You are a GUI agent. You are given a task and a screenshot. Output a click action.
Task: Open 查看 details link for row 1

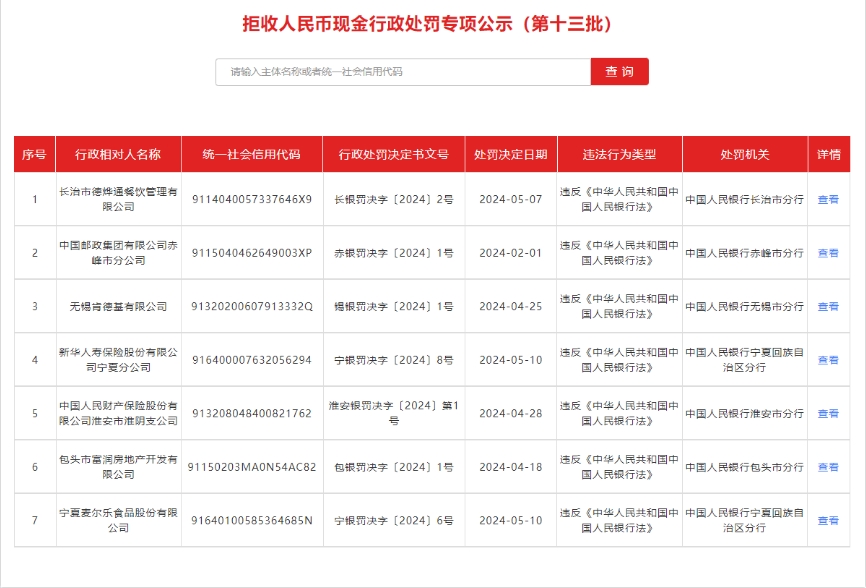click(x=828, y=199)
